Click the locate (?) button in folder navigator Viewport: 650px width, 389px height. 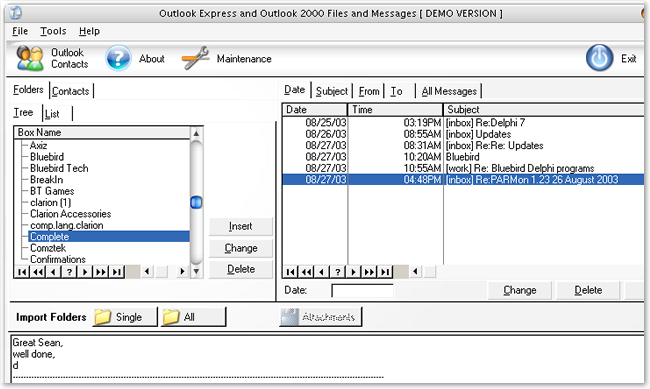click(x=69, y=272)
